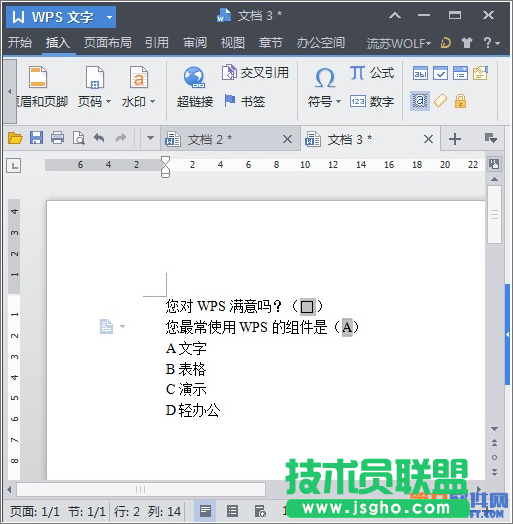The image size is (513, 524).
Task: Switch to outline view icon
Action: pyautogui.click(x=232, y=511)
